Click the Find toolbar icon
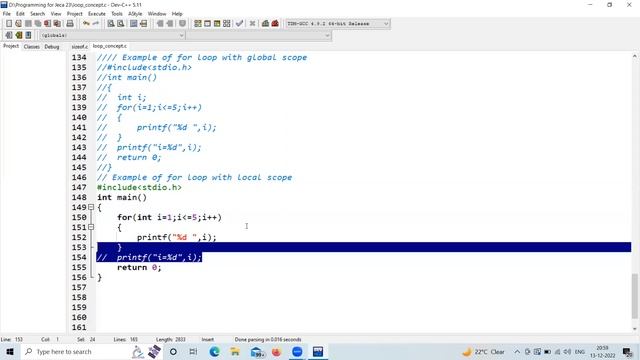640x360 pixels. [x=111, y=24]
